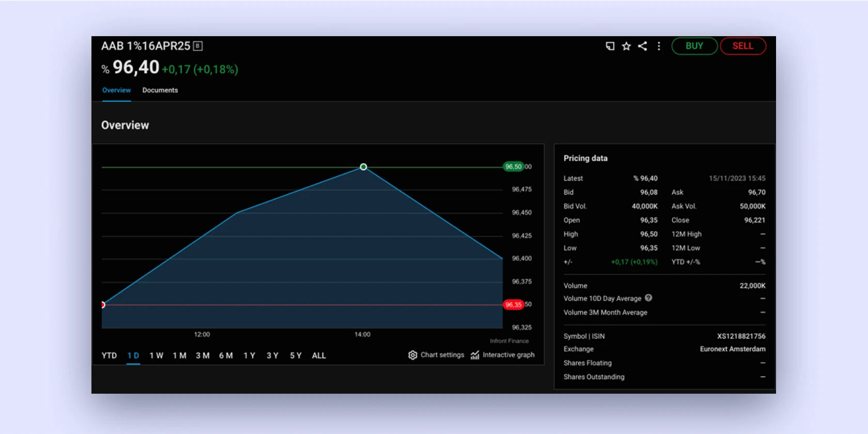Click the Exchange value Euronext Amsterdam

[x=733, y=349]
